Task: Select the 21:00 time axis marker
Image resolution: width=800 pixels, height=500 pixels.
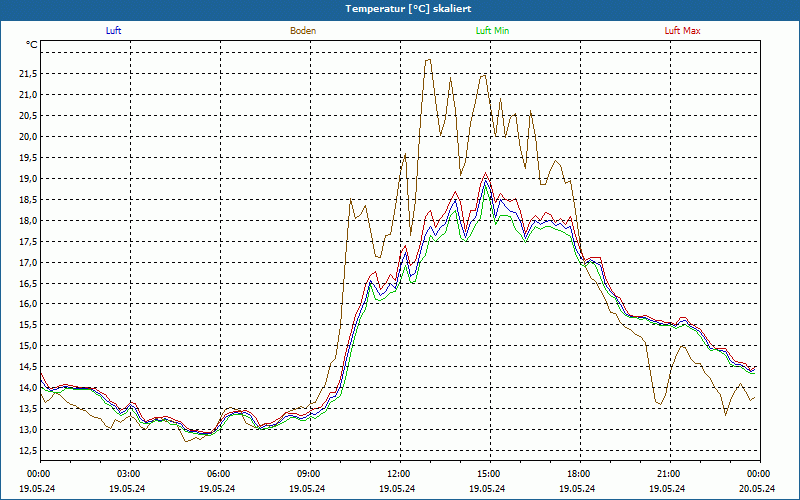Action: tap(669, 474)
